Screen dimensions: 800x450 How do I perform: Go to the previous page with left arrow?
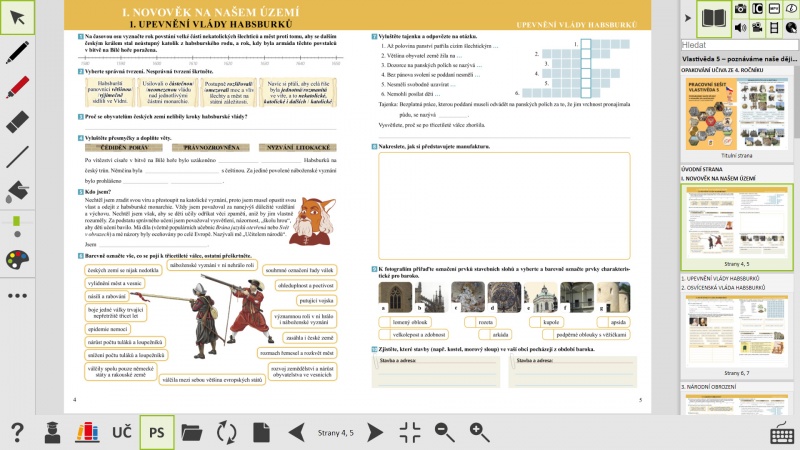coord(296,432)
